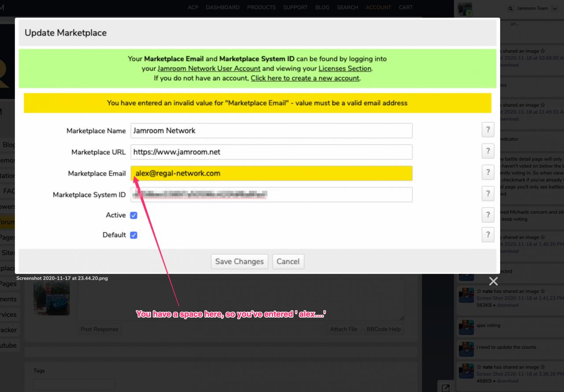
Task: Go to CART in the top navigation
Action: pos(406,7)
